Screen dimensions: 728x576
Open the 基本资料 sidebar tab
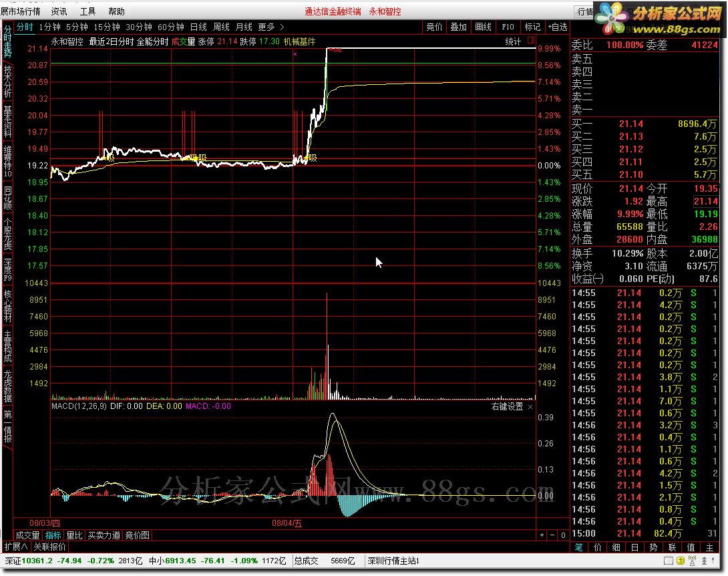7,122
